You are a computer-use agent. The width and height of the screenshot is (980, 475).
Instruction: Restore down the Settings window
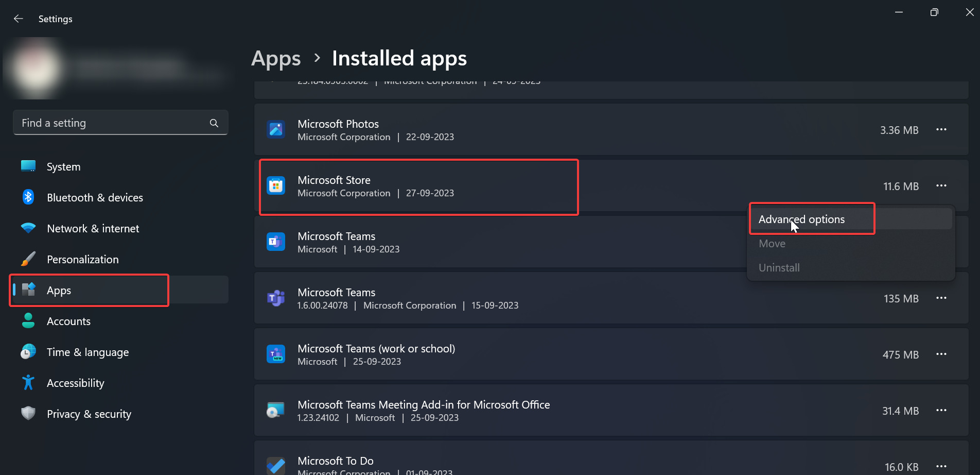pyautogui.click(x=934, y=12)
